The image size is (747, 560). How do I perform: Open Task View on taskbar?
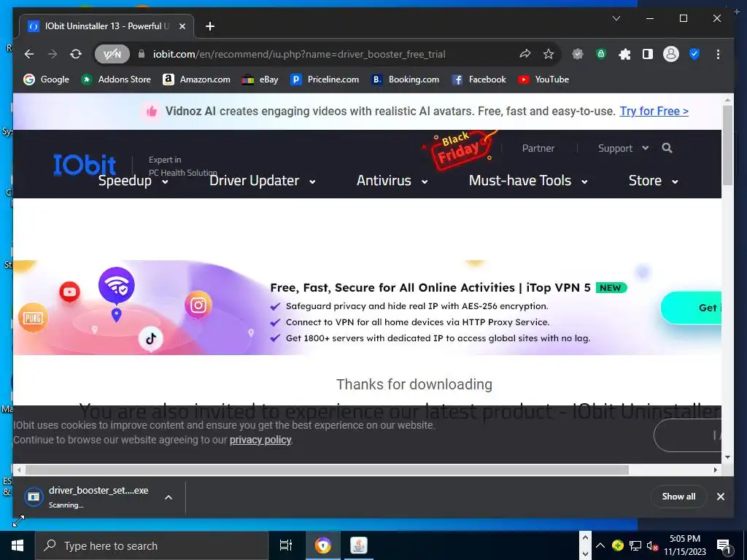tap(285, 545)
